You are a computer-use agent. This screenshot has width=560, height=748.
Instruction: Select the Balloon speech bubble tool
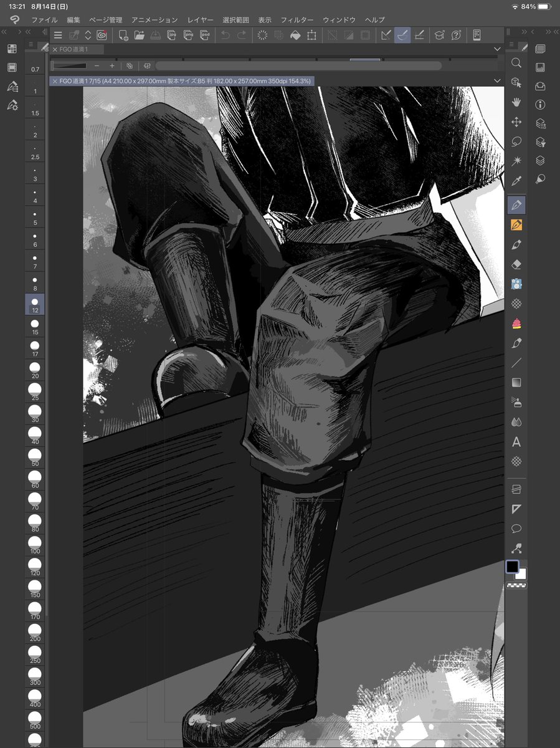(516, 529)
